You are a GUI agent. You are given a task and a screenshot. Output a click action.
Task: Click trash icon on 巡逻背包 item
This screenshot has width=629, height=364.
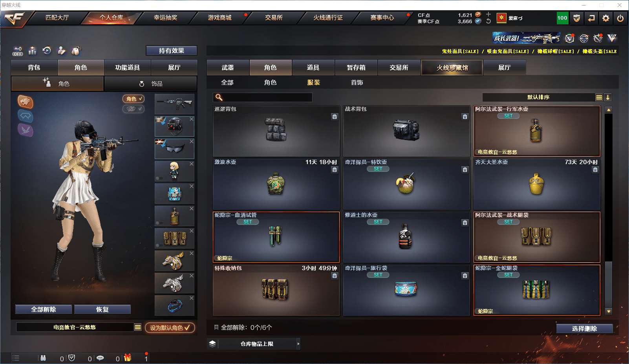click(335, 117)
